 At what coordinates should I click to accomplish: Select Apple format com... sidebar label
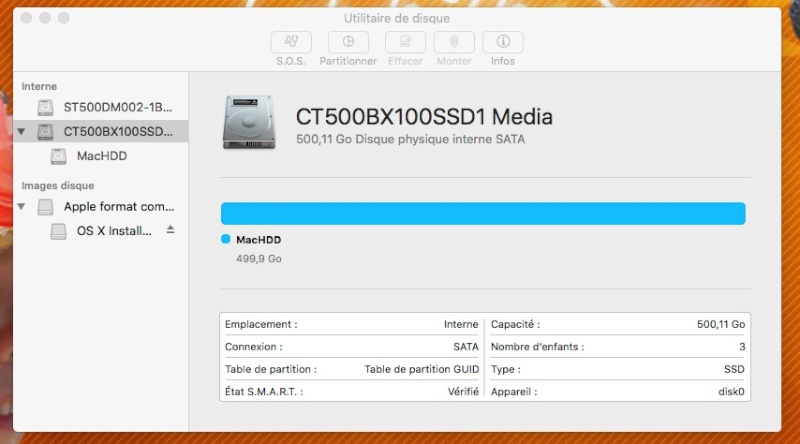point(119,207)
